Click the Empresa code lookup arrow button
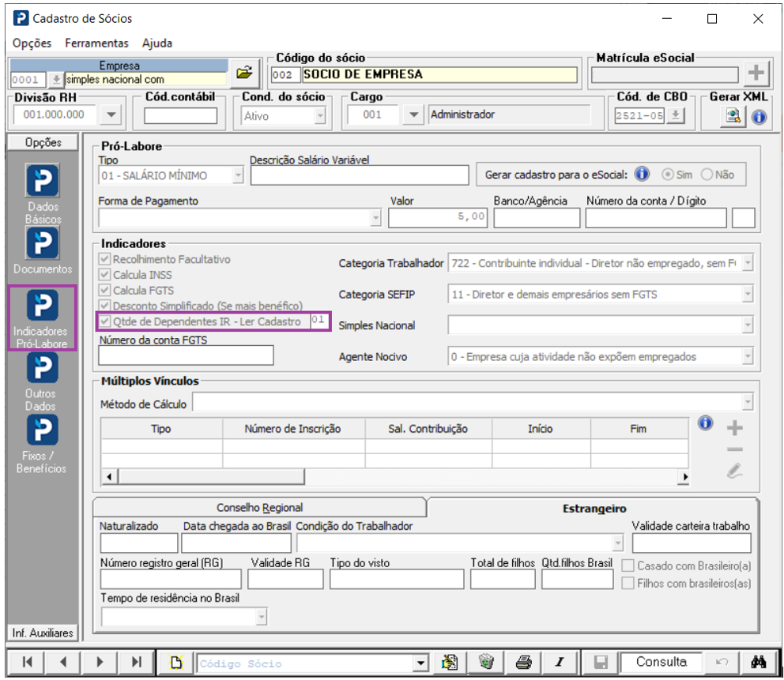This screenshot has height=680, width=784. point(56,80)
